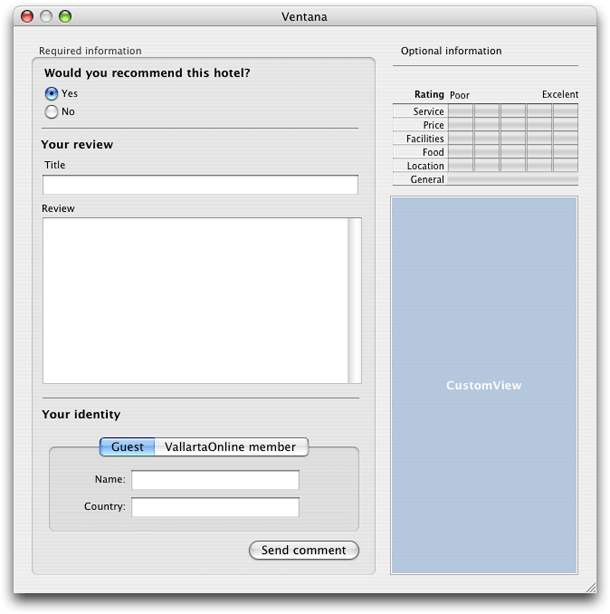The width and height of the screenshot is (610, 614).
Task: Click the 'Optional information' label
Action: [x=451, y=51]
